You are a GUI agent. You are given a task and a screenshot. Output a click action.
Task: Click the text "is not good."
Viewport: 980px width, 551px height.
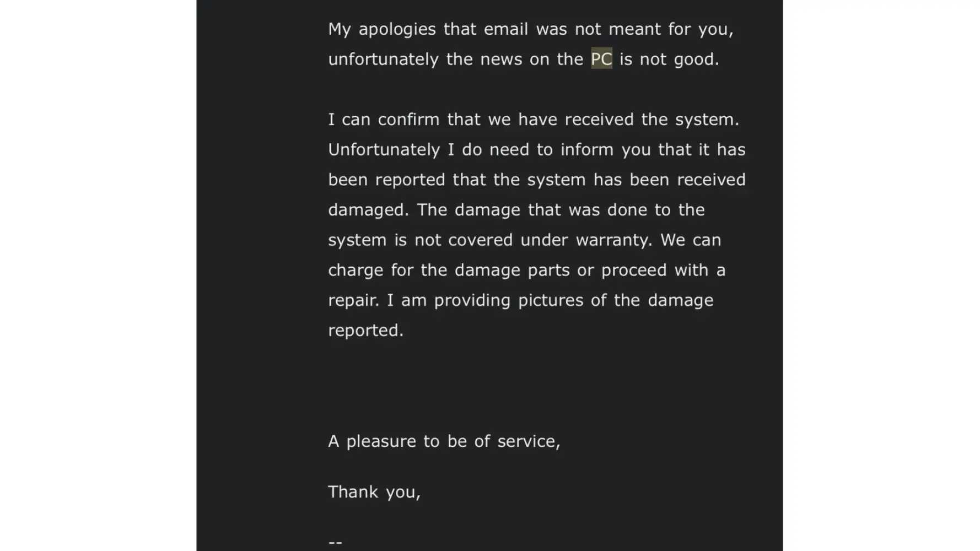(669, 59)
